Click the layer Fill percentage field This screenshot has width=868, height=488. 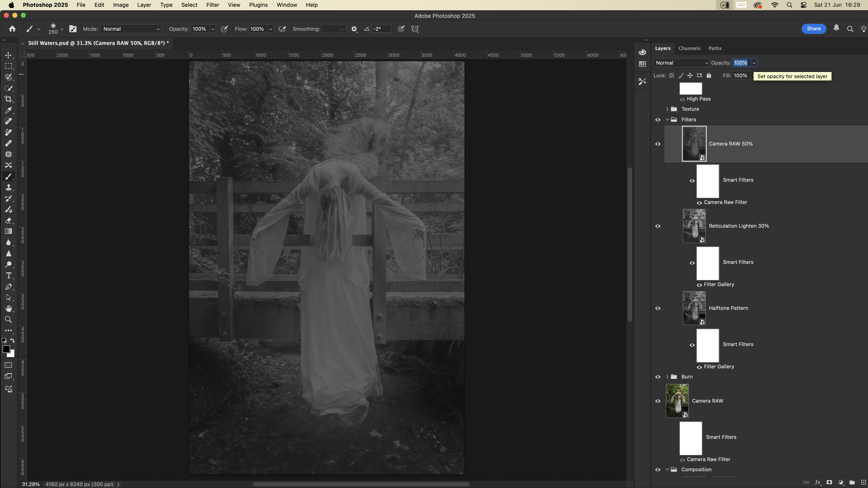(x=740, y=75)
